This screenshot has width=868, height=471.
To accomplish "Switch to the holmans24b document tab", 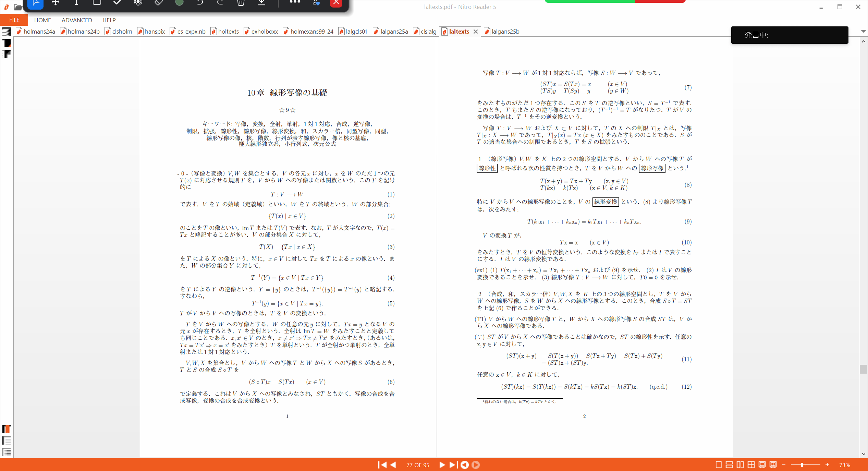I will (x=80, y=32).
